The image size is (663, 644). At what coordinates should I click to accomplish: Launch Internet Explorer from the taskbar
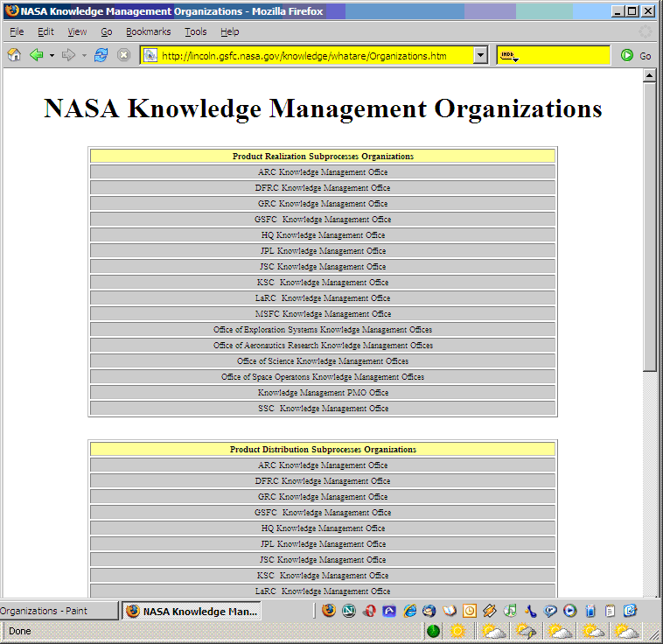pos(409,611)
